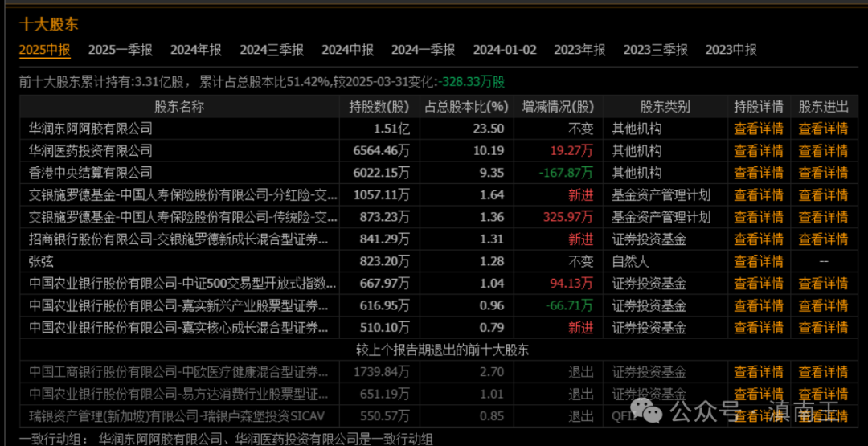Open 持股详情 link in the 873.23万 row
This screenshot has width=868, height=446.
tap(759, 217)
